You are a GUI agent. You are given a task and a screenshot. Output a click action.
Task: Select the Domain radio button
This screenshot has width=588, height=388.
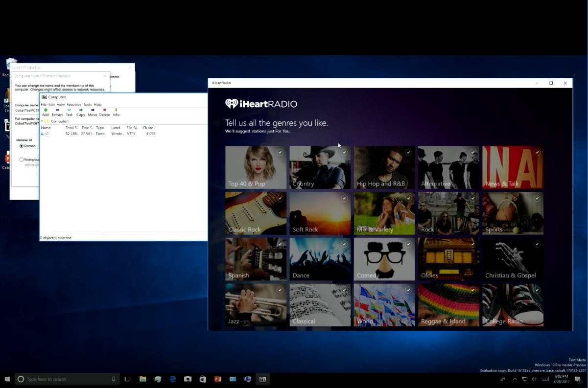(22, 146)
